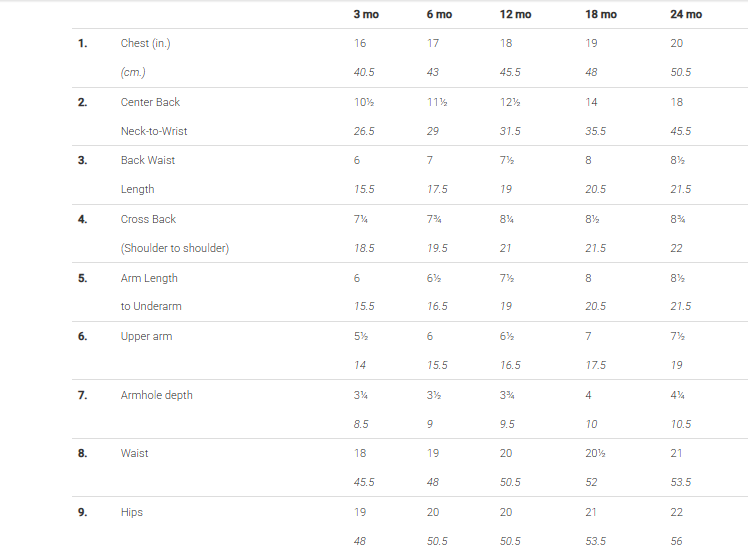This screenshot has width=748, height=558.
Task: Click the (Shoulder to shoulder) text
Action: tap(175, 248)
